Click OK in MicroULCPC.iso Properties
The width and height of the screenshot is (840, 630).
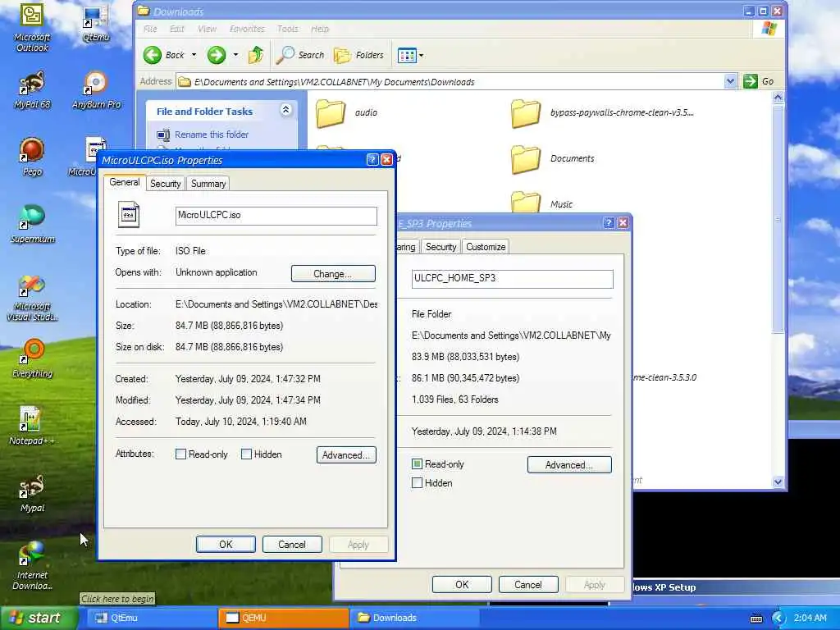226,545
